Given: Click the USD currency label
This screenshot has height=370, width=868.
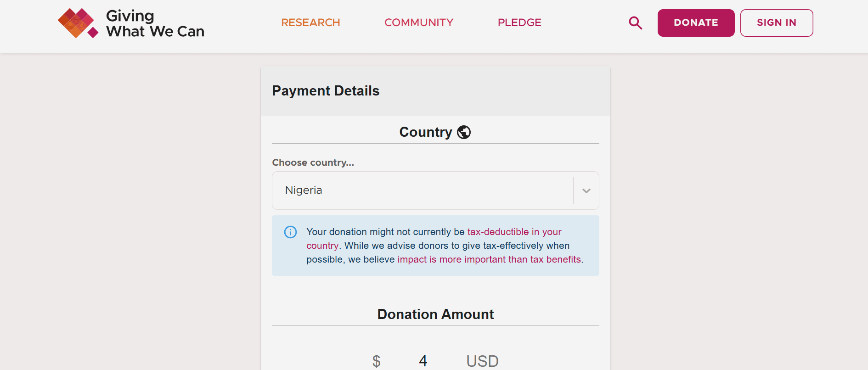Looking at the screenshot, I should (x=482, y=361).
